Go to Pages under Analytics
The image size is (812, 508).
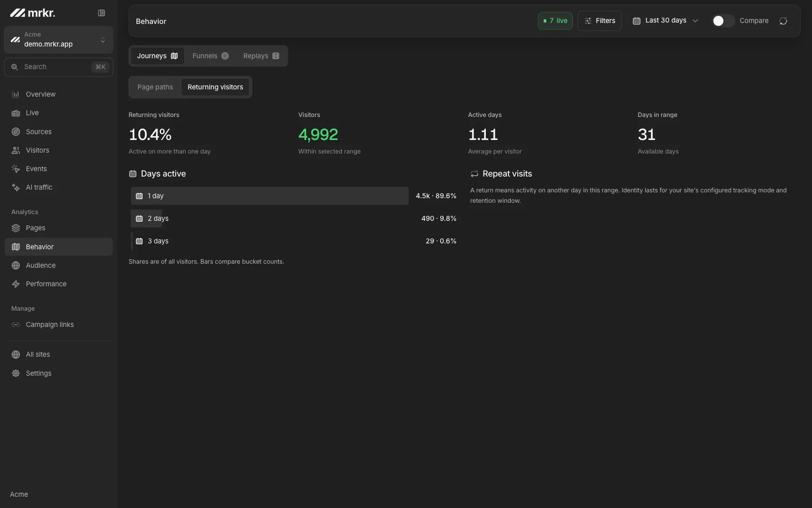click(59, 228)
